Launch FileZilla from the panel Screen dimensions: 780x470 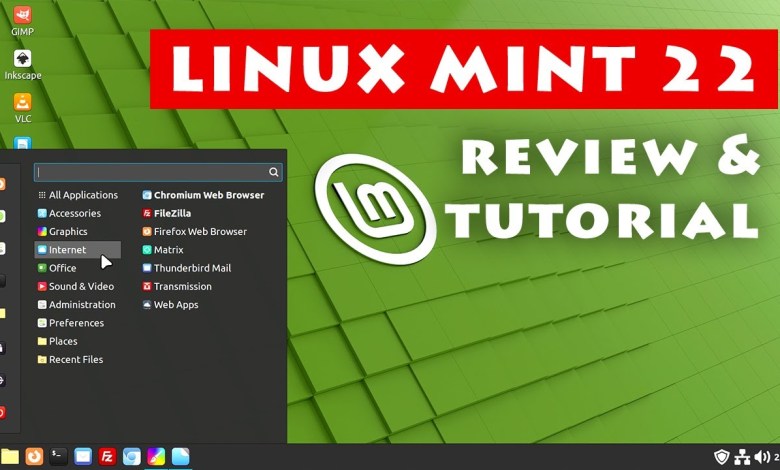(107, 456)
